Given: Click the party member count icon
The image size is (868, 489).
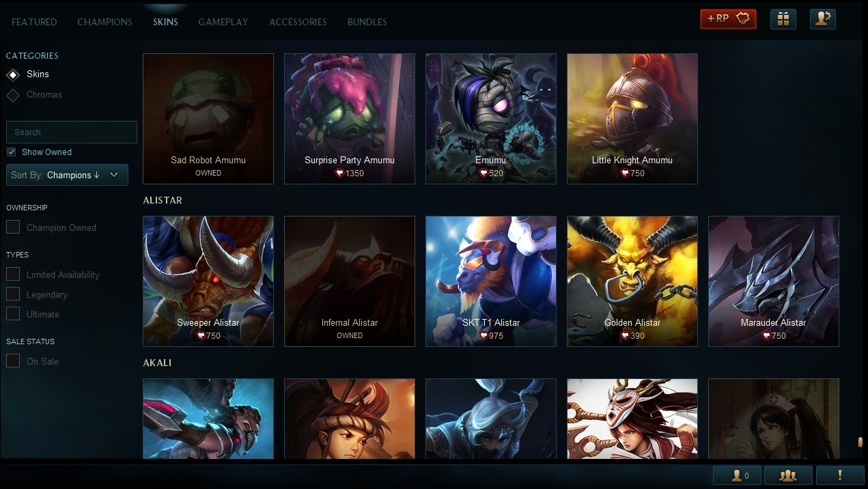Looking at the screenshot, I should click(x=737, y=475).
